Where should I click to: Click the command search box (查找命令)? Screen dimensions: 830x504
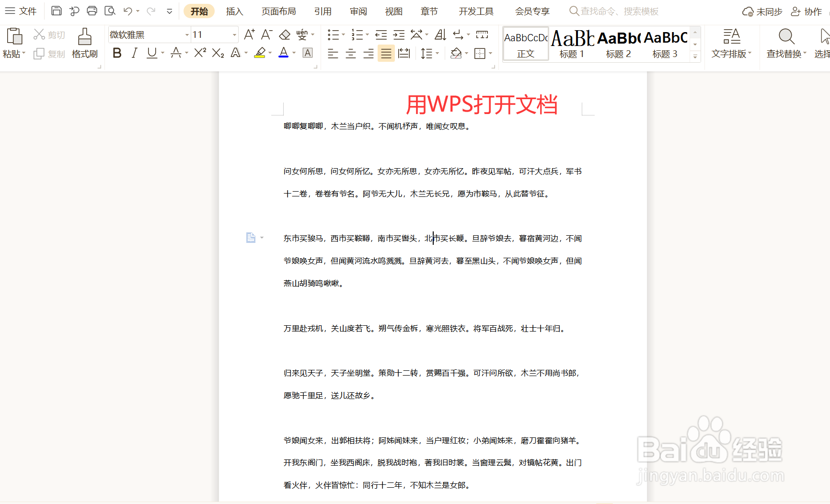click(x=614, y=11)
